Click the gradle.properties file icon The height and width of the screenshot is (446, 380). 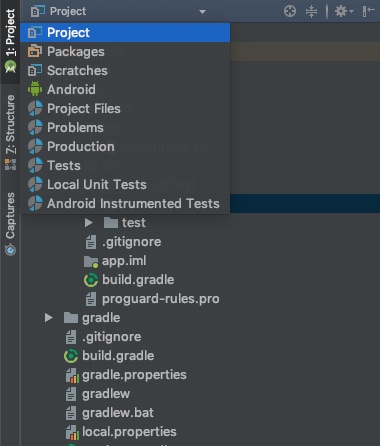[72, 375]
